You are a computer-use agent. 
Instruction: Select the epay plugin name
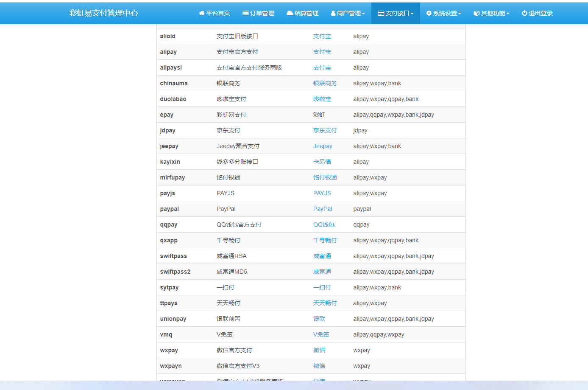[167, 115]
